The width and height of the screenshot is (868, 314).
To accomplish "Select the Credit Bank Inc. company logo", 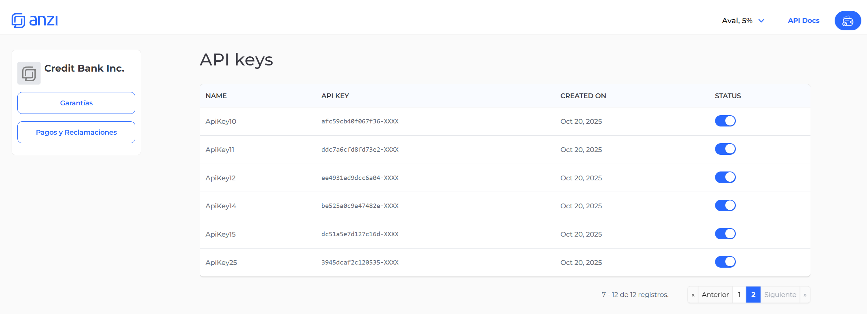I will coord(29,73).
